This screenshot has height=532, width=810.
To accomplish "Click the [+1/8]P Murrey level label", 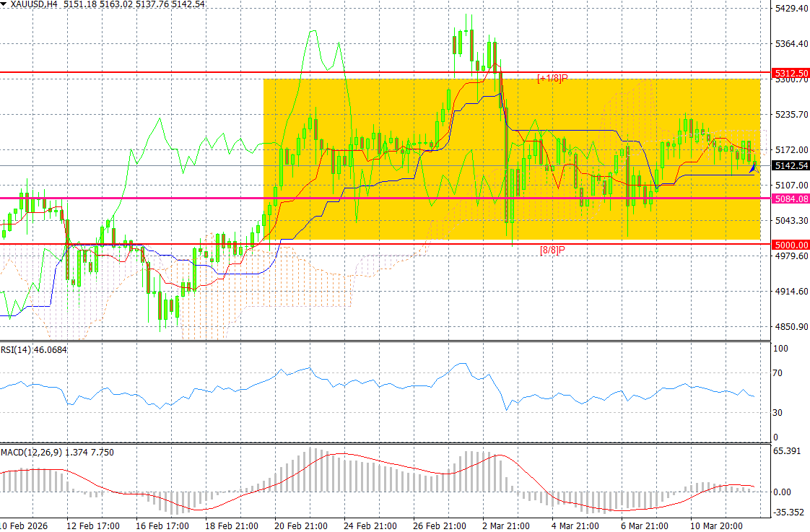I will tap(553, 79).
